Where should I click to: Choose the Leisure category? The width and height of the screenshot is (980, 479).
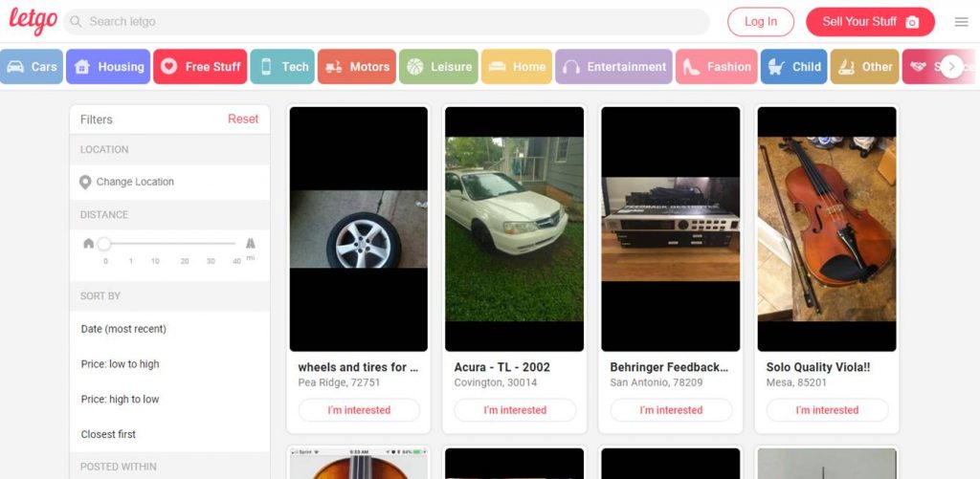(438, 67)
